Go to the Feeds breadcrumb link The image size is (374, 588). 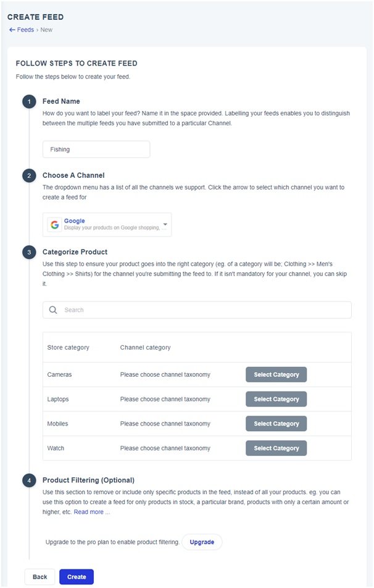[x=25, y=30]
